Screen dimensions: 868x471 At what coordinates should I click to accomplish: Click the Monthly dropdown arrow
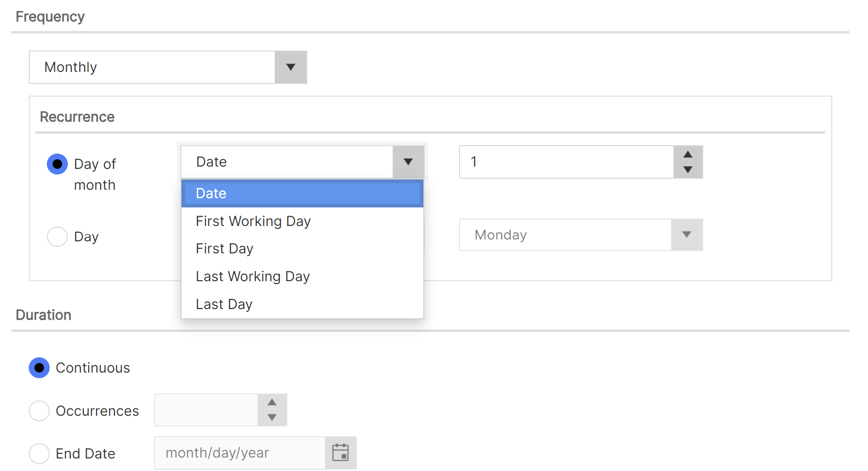(x=291, y=67)
